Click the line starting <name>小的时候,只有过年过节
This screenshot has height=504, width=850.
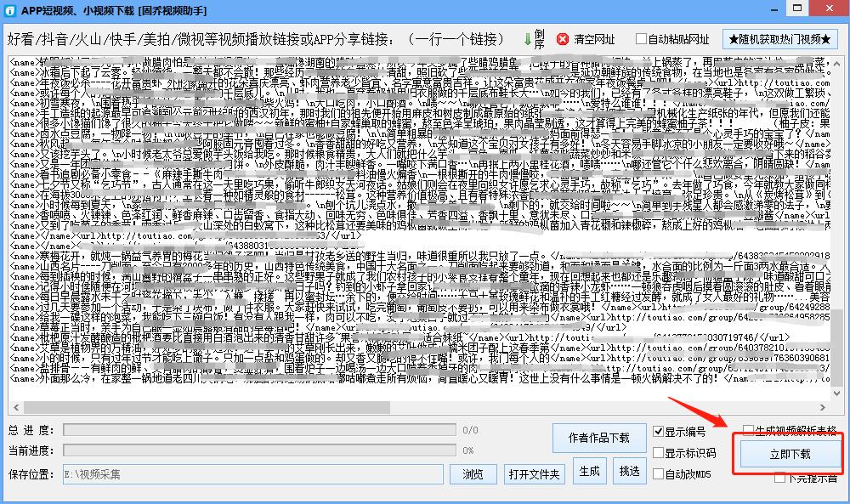(x=420, y=358)
